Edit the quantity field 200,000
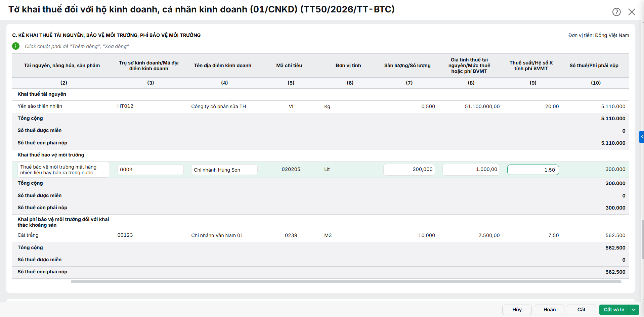Image resolution: width=644 pixels, height=317 pixels. 409,170
